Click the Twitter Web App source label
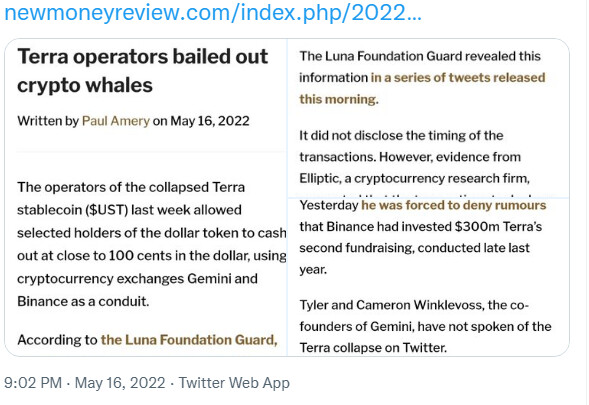This screenshot has height=405, width=589. tap(234, 383)
